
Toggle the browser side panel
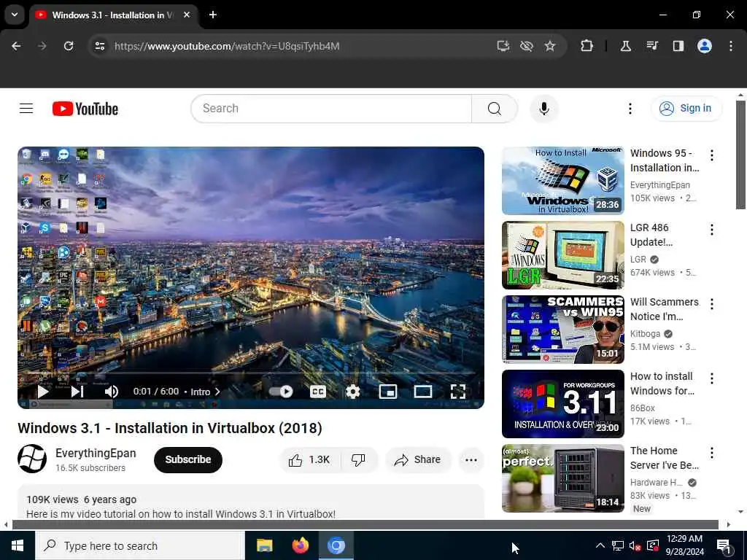coord(678,46)
